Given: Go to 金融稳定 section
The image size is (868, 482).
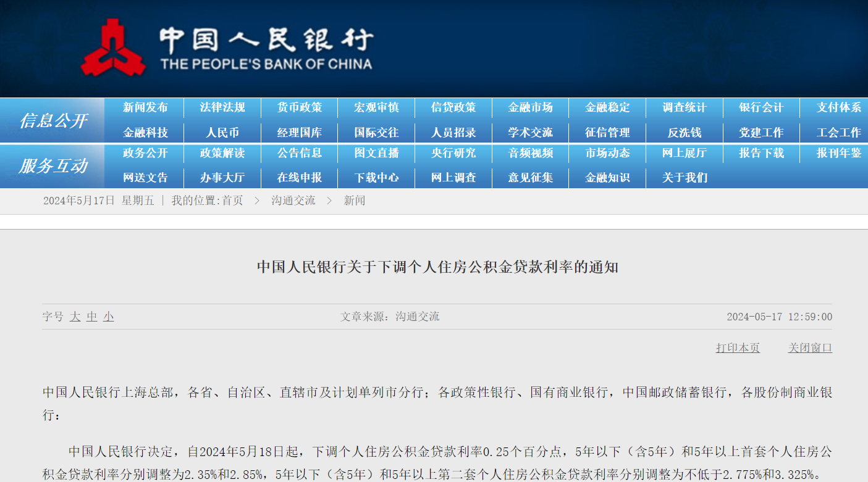Looking at the screenshot, I should 607,107.
